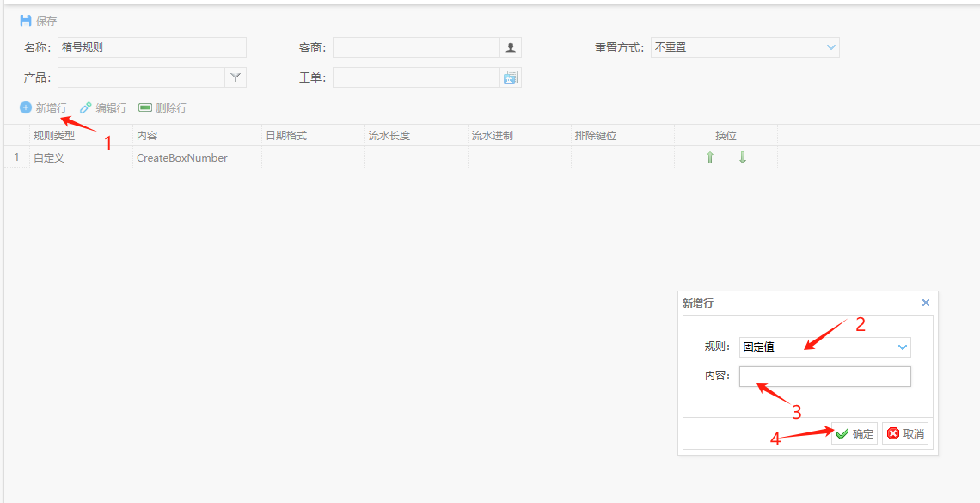Viewport: 980px width, 503px height.
Task: Select the CreateBoxNumber content cell
Action: coord(182,158)
